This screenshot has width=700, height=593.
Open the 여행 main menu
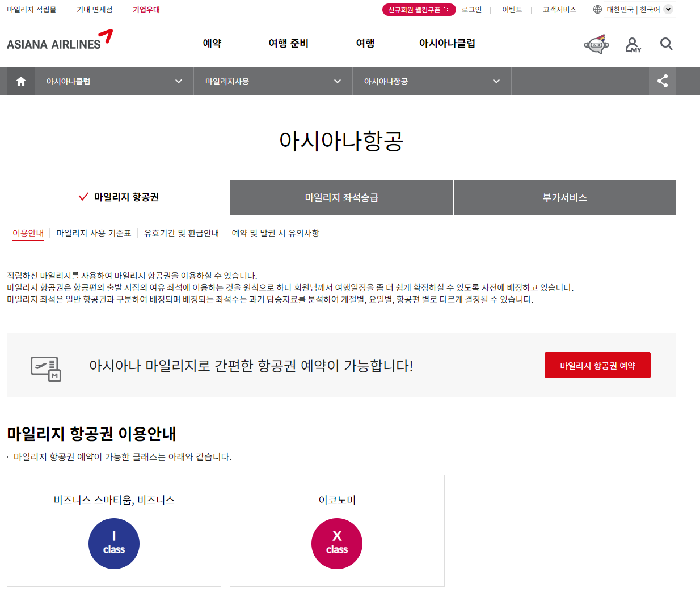(365, 43)
